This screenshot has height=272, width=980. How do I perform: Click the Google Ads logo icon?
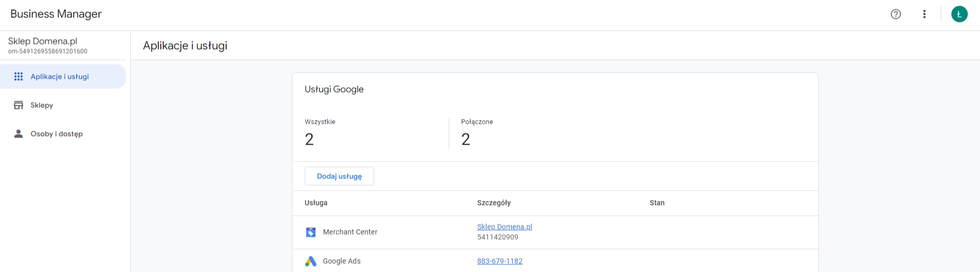pyautogui.click(x=310, y=261)
